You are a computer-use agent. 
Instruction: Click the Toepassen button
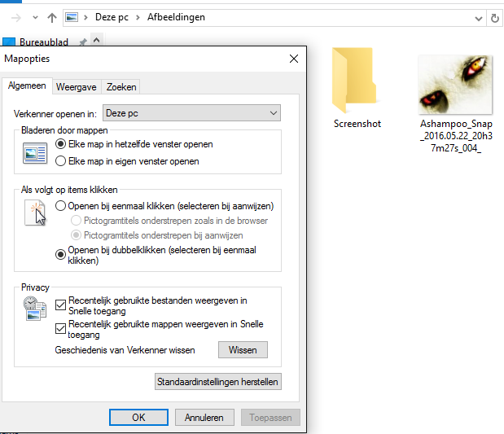click(270, 417)
